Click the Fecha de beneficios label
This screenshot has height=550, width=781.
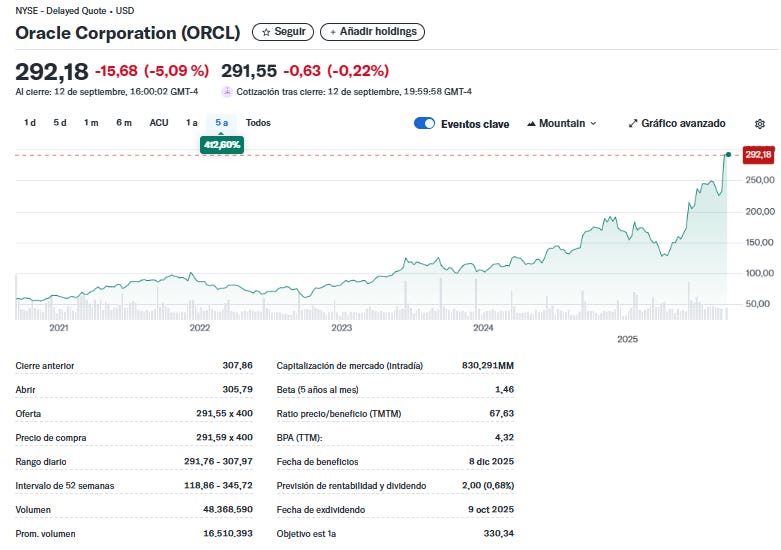[x=317, y=462]
